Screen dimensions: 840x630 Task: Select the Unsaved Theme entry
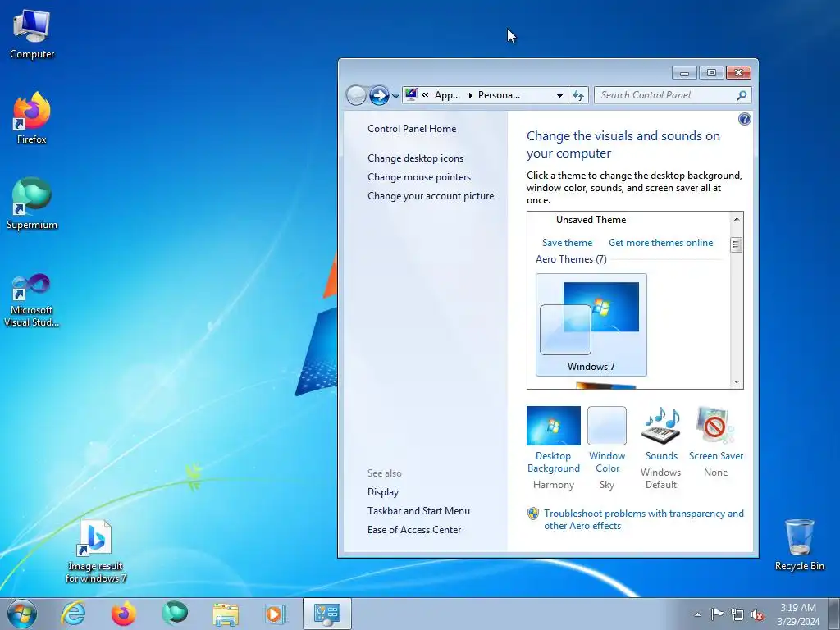coord(591,220)
